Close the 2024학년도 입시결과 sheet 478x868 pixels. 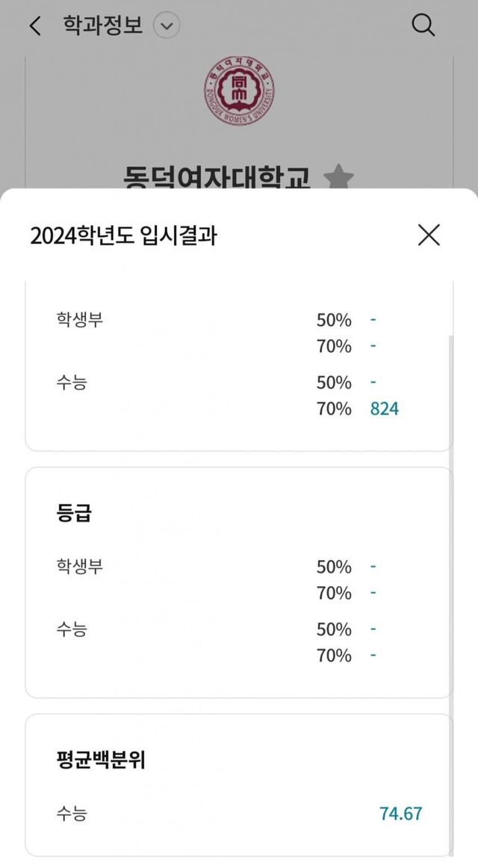coord(429,235)
